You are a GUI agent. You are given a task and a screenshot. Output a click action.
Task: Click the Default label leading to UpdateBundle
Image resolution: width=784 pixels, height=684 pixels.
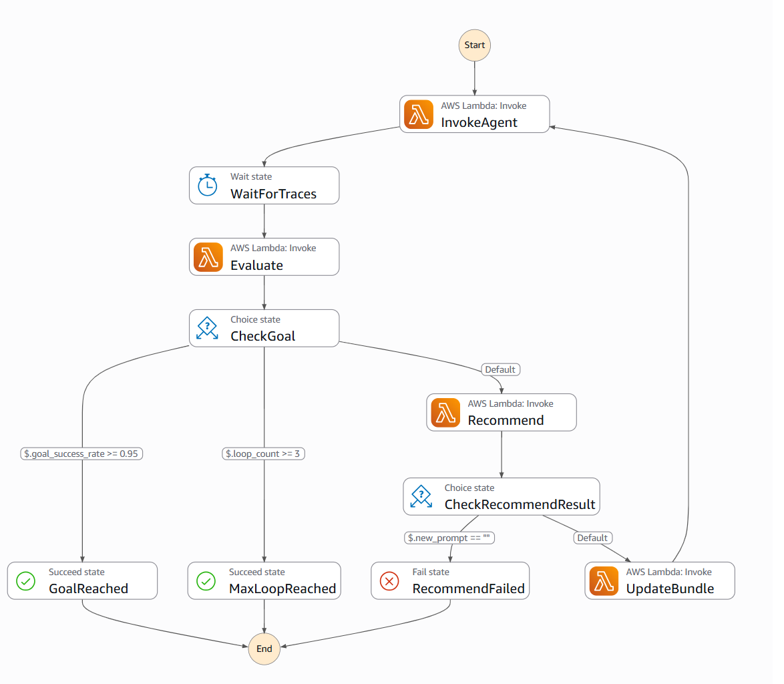coord(592,538)
